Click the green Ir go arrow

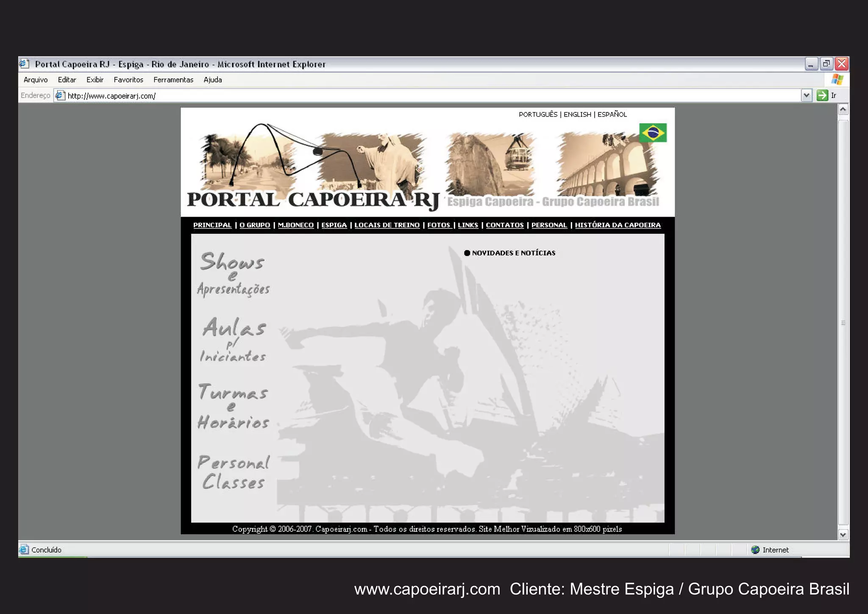coord(822,95)
